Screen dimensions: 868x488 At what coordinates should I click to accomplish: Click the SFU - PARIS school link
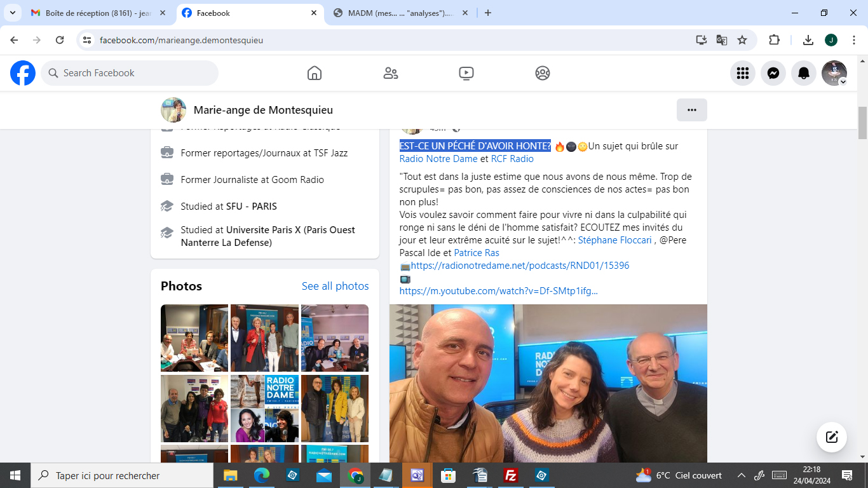point(252,207)
